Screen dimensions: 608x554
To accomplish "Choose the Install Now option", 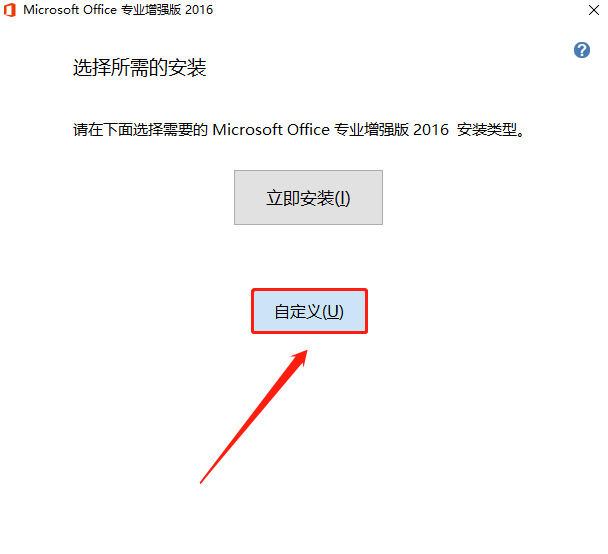I will [308, 197].
